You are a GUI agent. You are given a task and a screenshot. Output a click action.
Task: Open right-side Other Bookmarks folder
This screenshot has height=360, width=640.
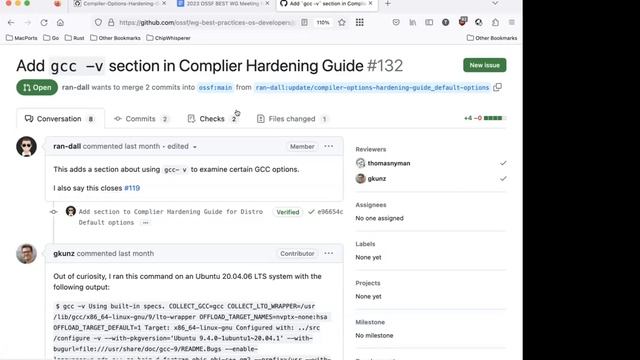coord(492,38)
